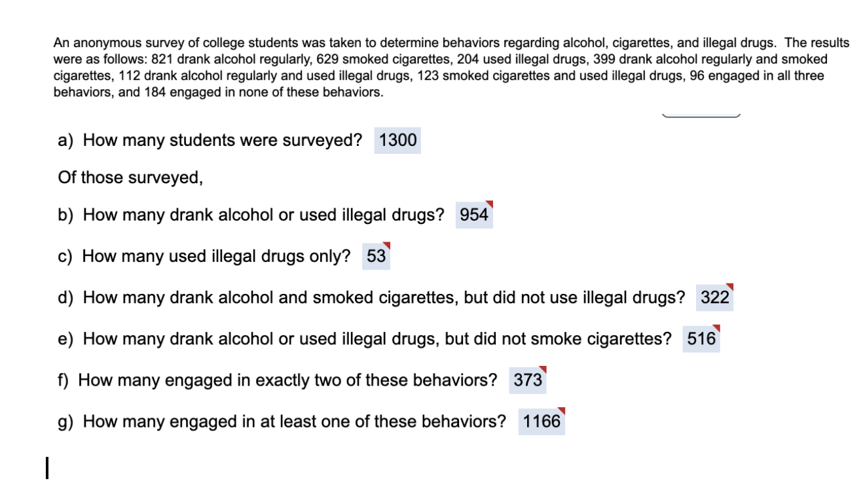
Task: Click red comment marker on the 516 cell
Action: click(x=716, y=329)
